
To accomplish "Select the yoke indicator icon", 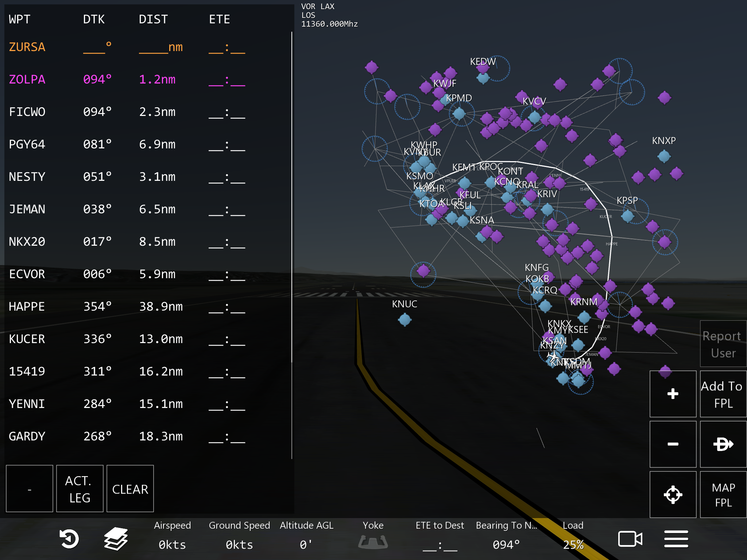I will [373, 541].
